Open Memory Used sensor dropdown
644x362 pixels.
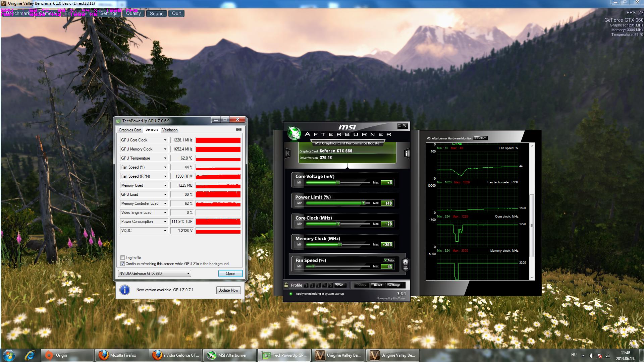coord(165,185)
